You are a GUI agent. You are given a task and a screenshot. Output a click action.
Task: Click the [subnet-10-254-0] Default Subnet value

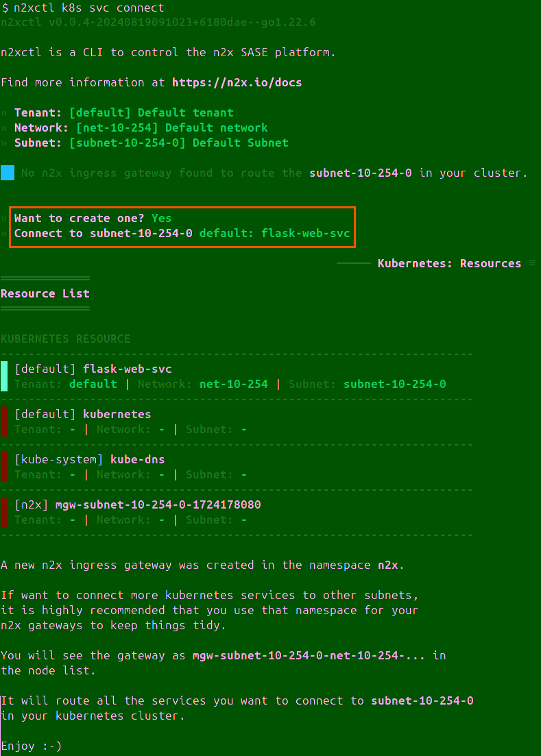point(178,143)
